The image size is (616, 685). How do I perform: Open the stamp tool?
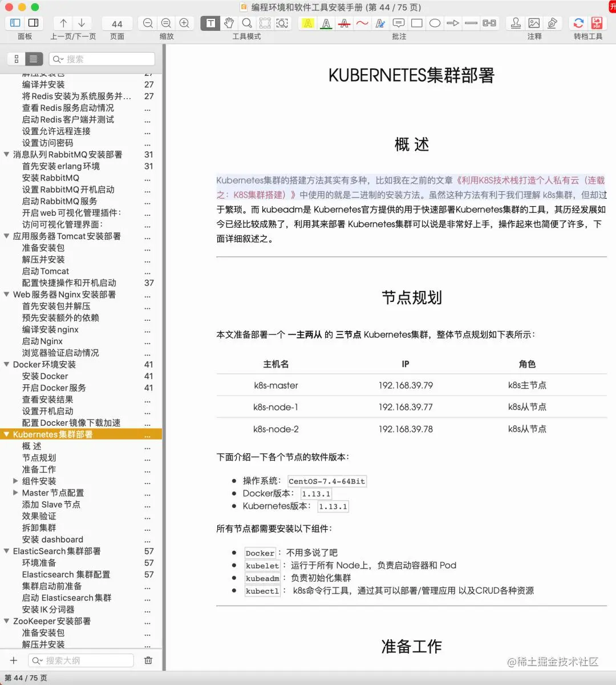[516, 23]
